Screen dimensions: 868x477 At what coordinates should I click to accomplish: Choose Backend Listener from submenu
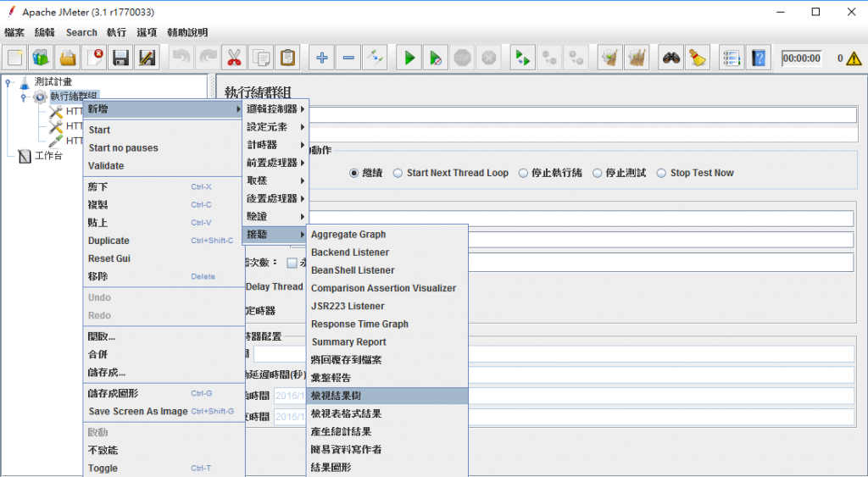click(387, 252)
